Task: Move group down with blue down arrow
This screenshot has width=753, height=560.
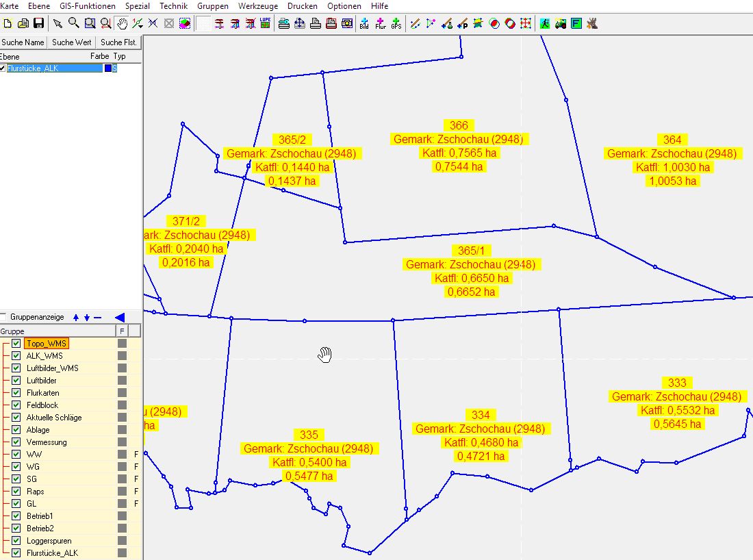Action: pyautogui.click(x=87, y=317)
